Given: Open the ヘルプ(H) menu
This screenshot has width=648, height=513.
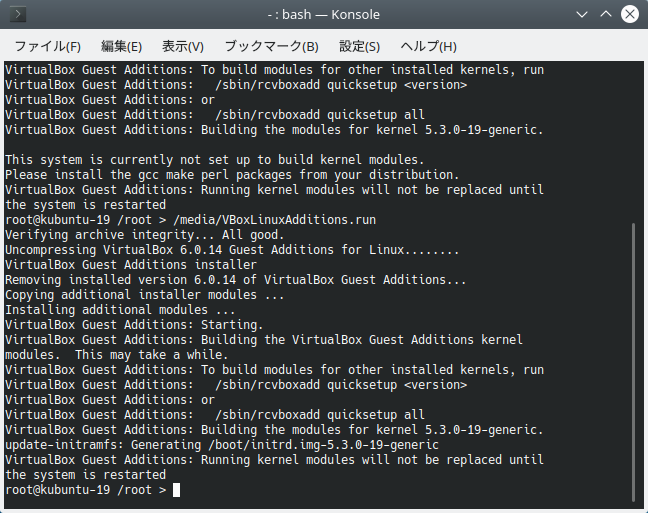Looking at the screenshot, I should pos(428,46).
